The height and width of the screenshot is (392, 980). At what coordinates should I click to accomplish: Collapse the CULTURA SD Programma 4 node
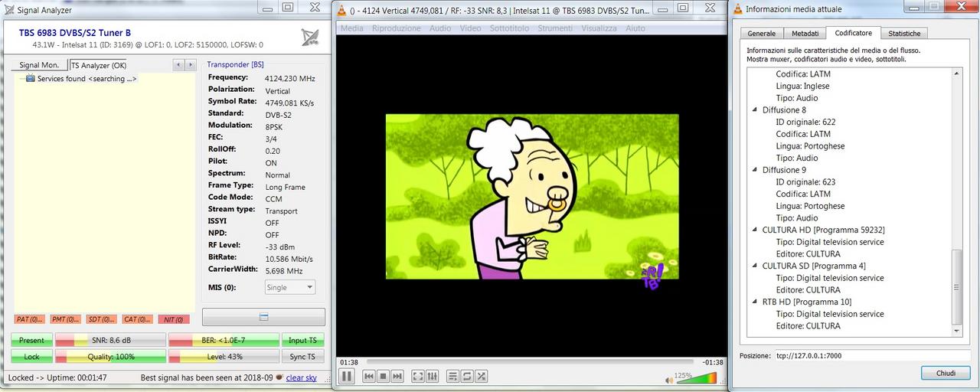coord(755,266)
